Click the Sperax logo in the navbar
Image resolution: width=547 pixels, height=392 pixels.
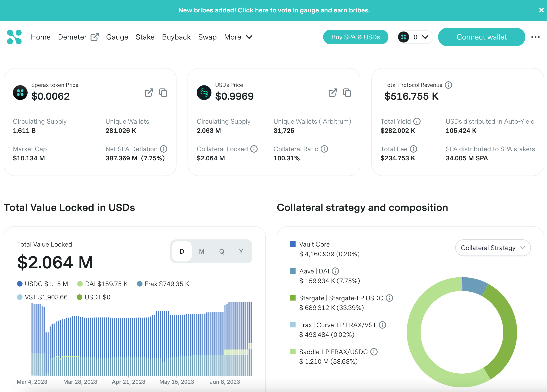click(x=14, y=37)
